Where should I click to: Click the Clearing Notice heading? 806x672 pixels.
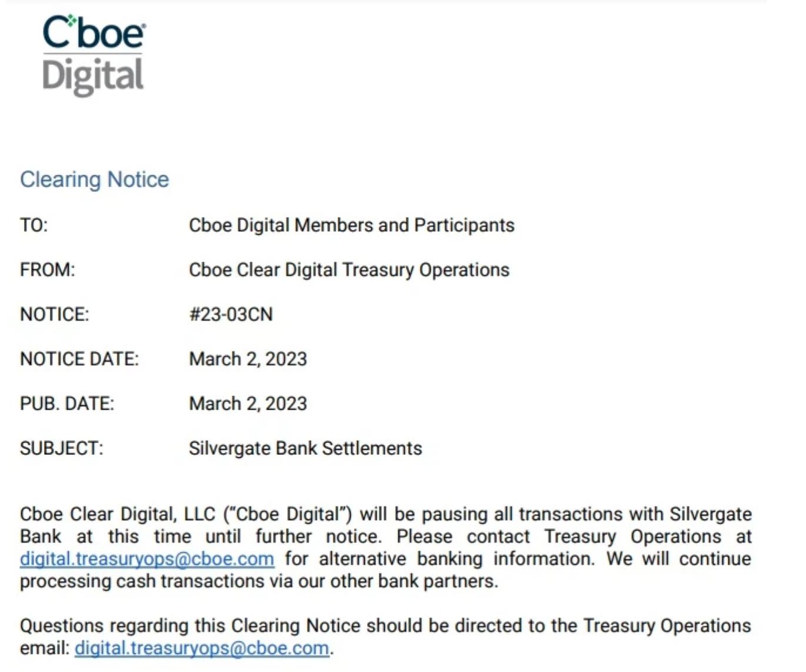[95, 179]
